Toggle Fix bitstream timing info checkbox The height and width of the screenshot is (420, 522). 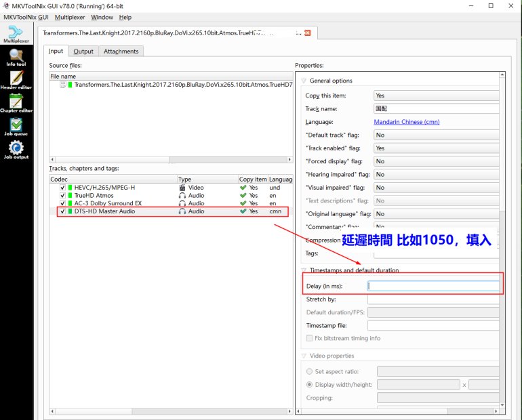coord(309,338)
